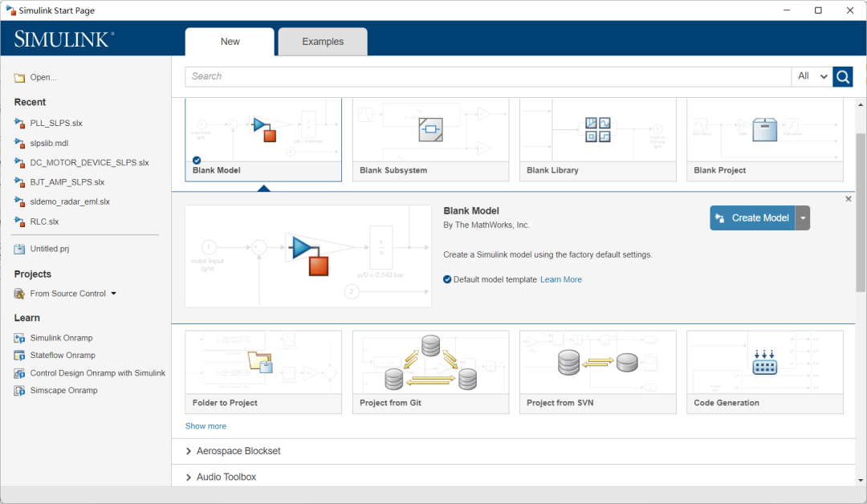
Task: Click the Simscape Onramp icon
Action: point(19,391)
